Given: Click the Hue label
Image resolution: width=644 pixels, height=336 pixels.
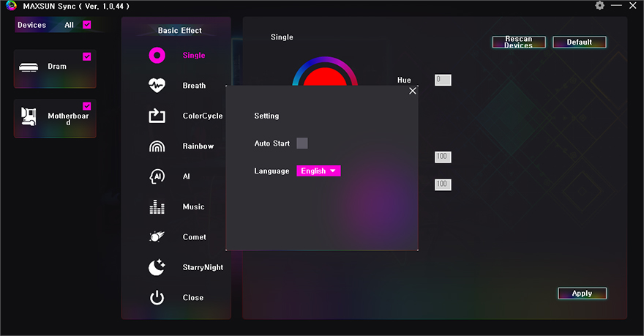Looking at the screenshot, I should point(404,80).
